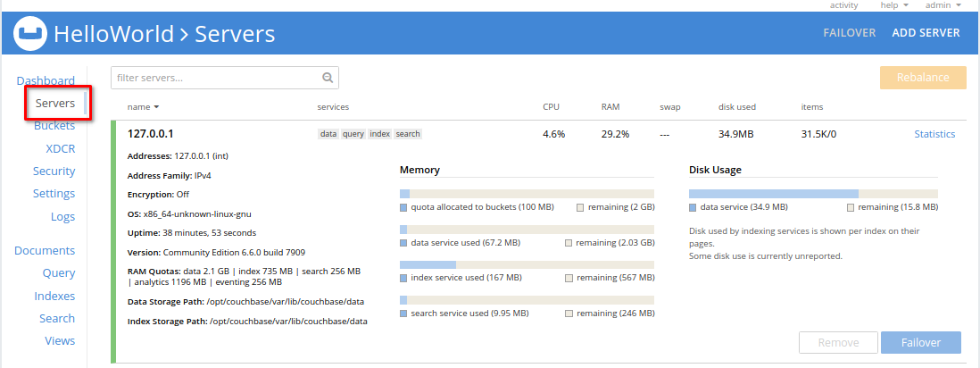Click the name column sort arrow
The width and height of the screenshot is (980, 368).
click(x=156, y=107)
